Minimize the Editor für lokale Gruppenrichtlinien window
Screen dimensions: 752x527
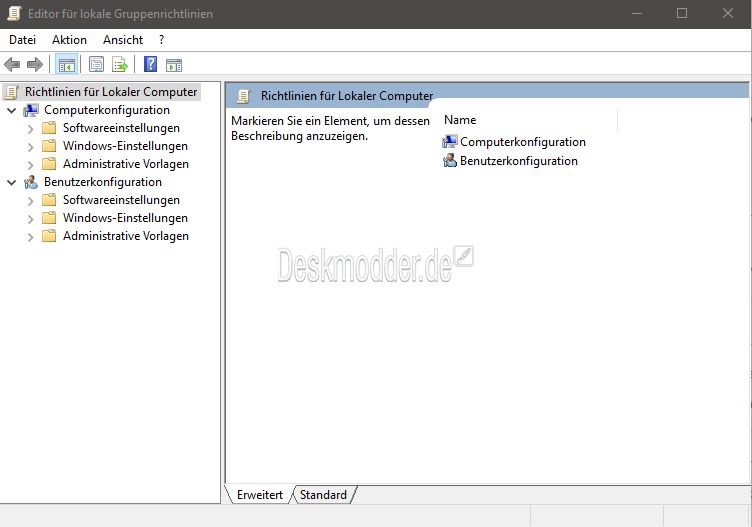[x=637, y=13]
